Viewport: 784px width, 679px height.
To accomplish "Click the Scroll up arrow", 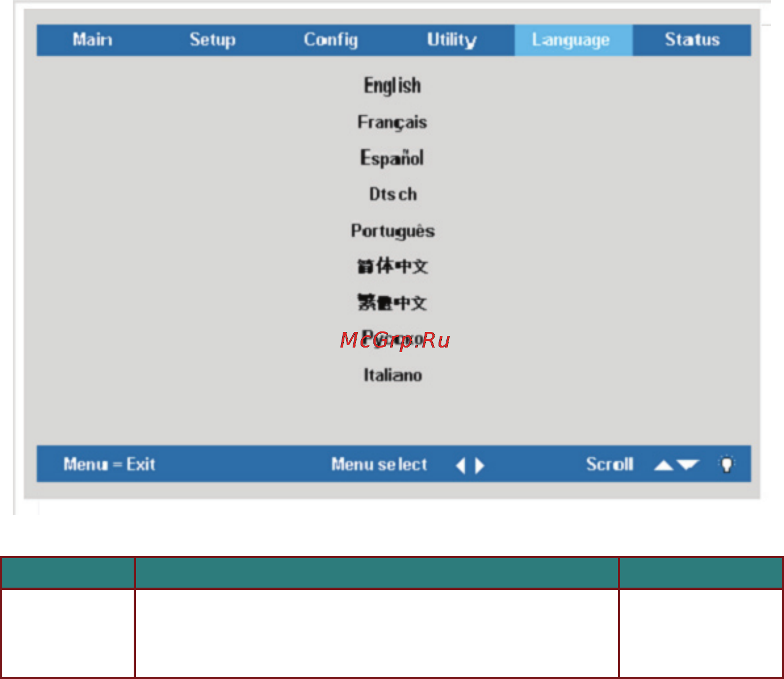I will point(663,465).
